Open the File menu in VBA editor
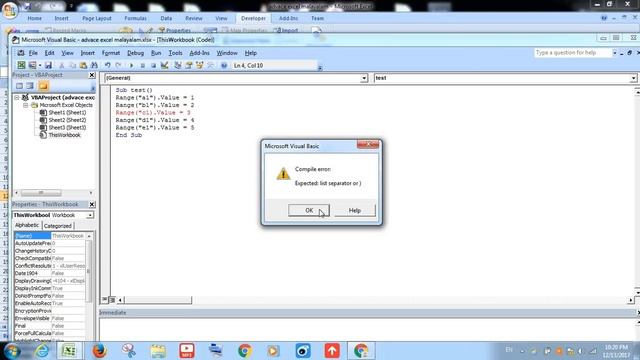This screenshot has height=360, width=640. pyautogui.click(x=33, y=53)
